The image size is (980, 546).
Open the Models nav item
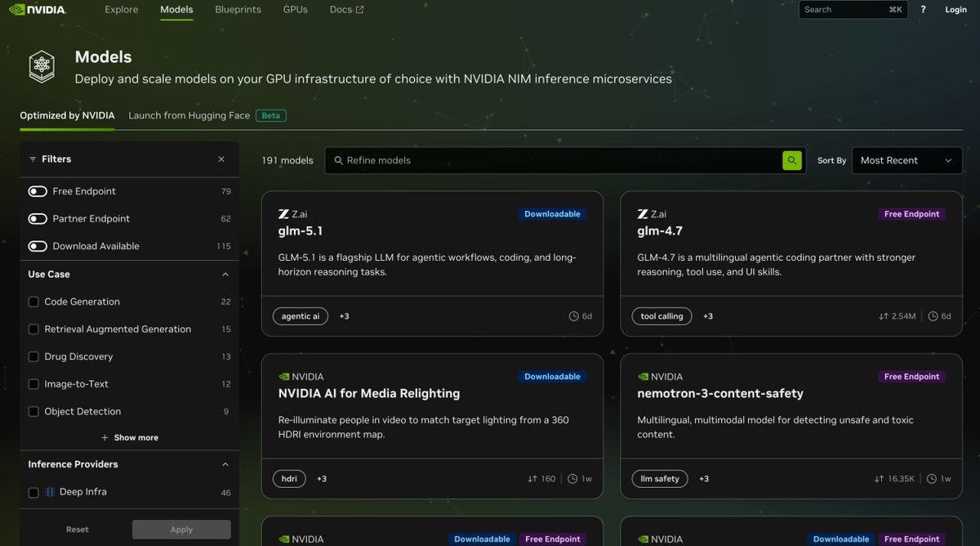pyautogui.click(x=176, y=10)
